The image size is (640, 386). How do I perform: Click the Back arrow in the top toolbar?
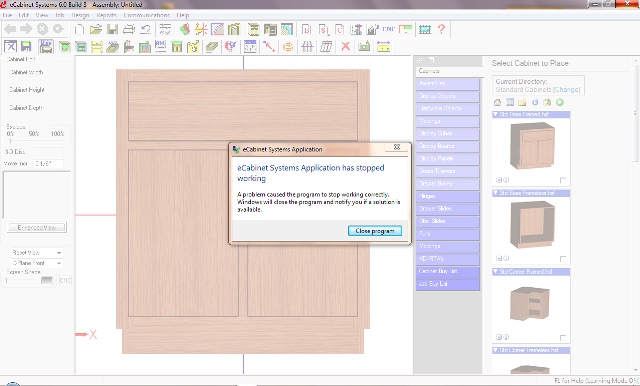click(10, 29)
